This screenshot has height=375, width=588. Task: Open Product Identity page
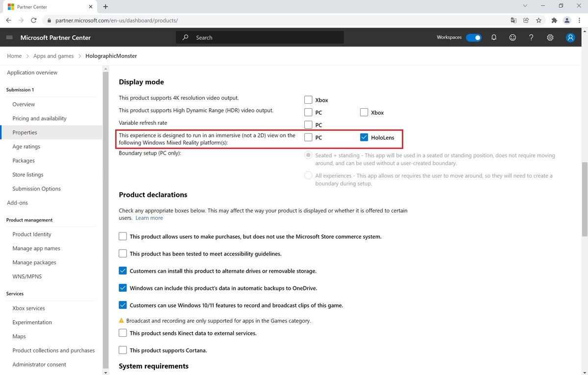coord(32,234)
